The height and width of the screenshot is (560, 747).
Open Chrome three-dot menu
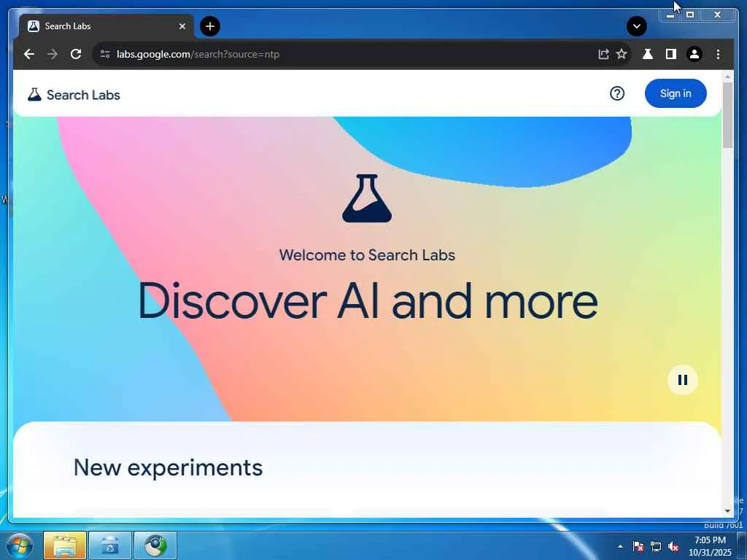coord(718,54)
